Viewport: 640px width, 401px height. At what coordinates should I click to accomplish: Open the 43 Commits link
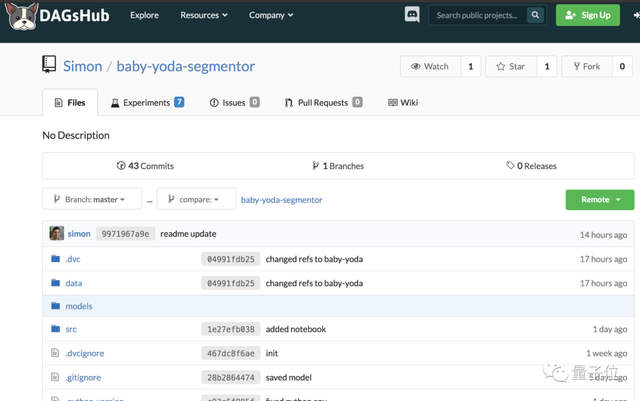(x=145, y=166)
